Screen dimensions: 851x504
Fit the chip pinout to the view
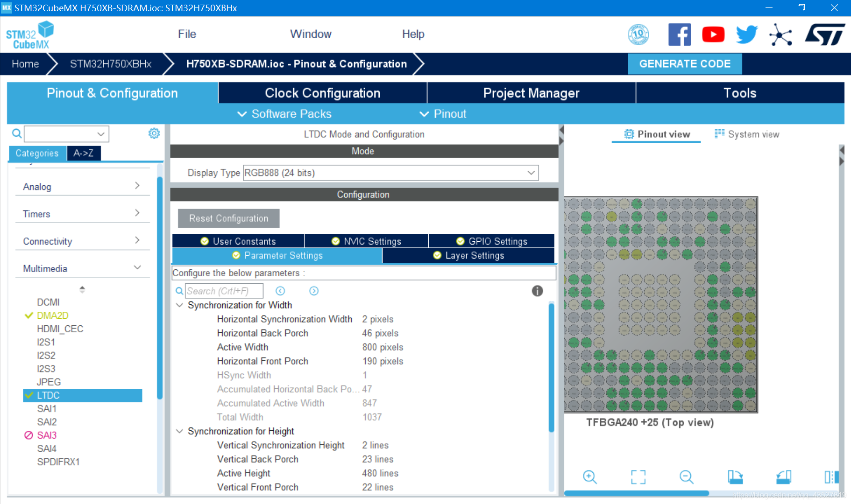(x=638, y=477)
